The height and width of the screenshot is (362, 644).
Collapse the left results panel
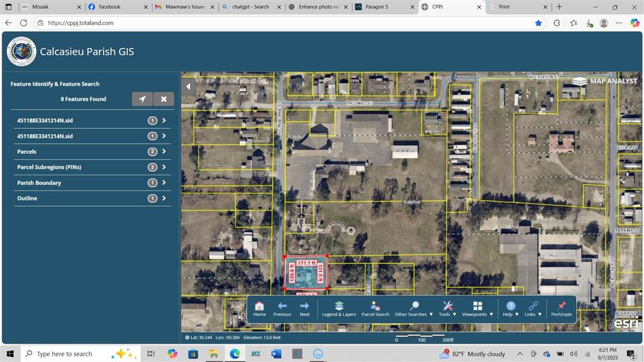tap(188, 87)
